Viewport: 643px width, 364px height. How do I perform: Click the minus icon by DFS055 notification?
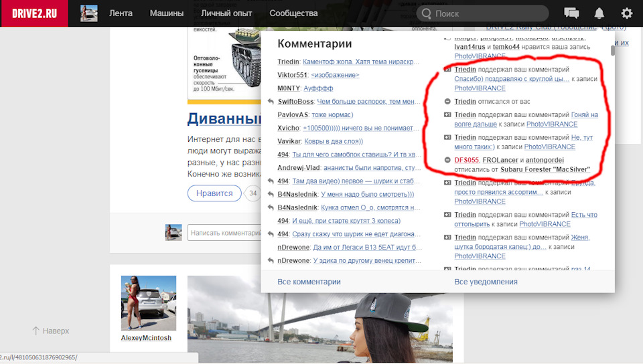coord(447,160)
